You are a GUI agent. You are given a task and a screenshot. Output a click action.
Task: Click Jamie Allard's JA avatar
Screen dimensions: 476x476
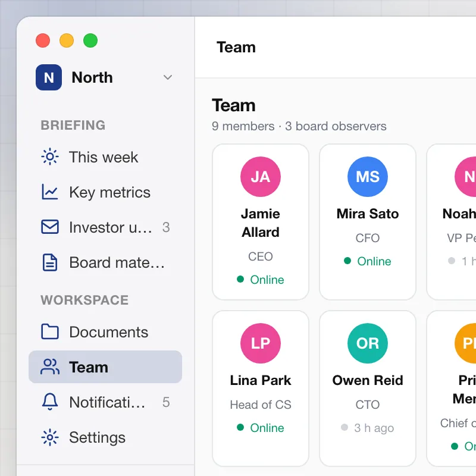click(x=261, y=177)
